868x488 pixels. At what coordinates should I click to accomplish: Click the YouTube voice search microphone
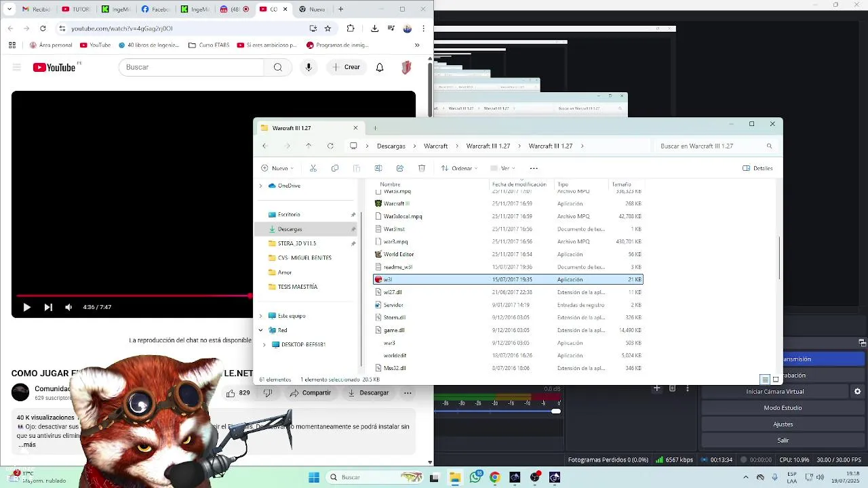coord(309,67)
